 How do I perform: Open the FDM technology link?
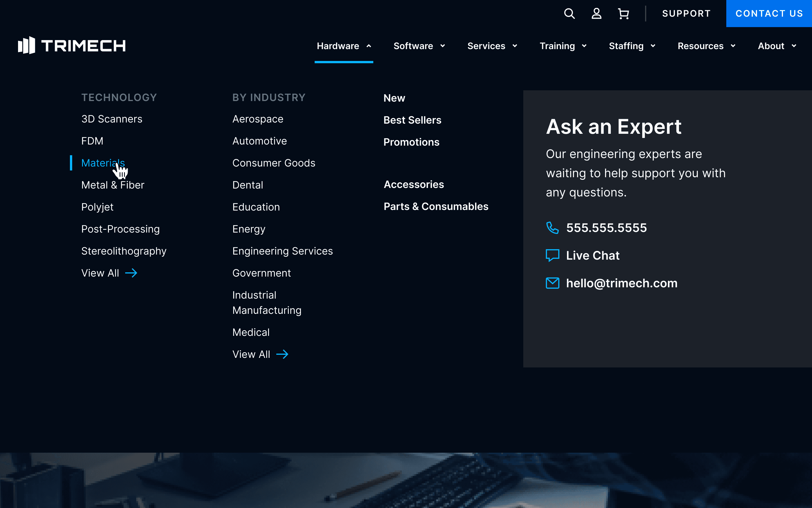pos(92,141)
